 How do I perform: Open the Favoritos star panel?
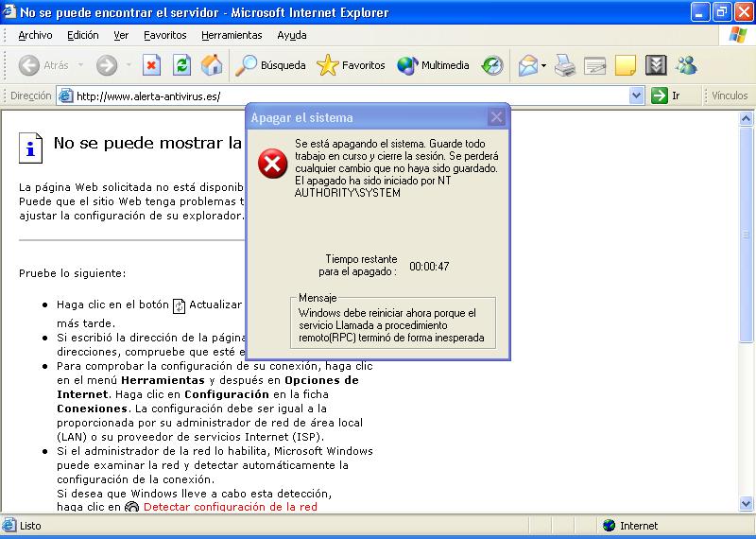[x=352, y=65]
